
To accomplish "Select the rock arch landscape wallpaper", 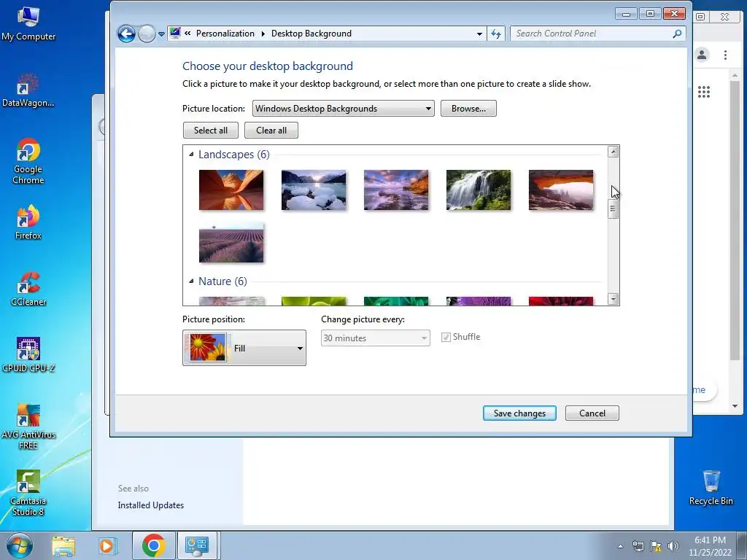I will click(x=561, y=190).
